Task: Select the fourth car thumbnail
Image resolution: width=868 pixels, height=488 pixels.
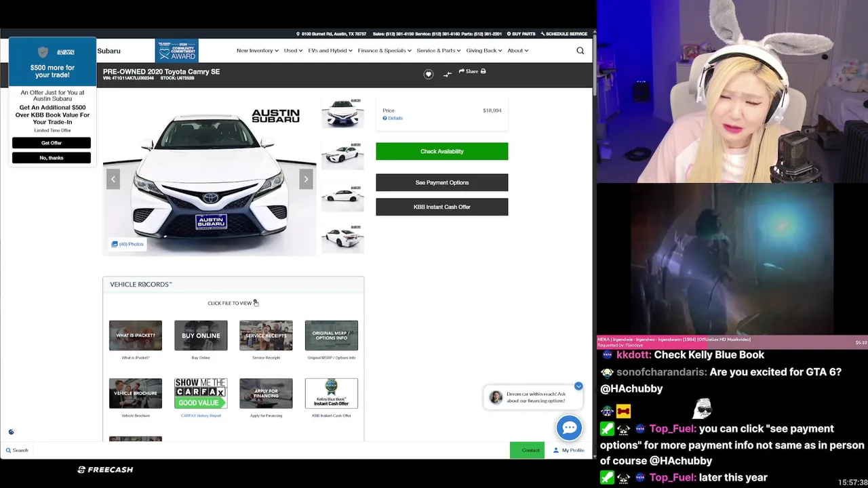Action: click(342, 239)
